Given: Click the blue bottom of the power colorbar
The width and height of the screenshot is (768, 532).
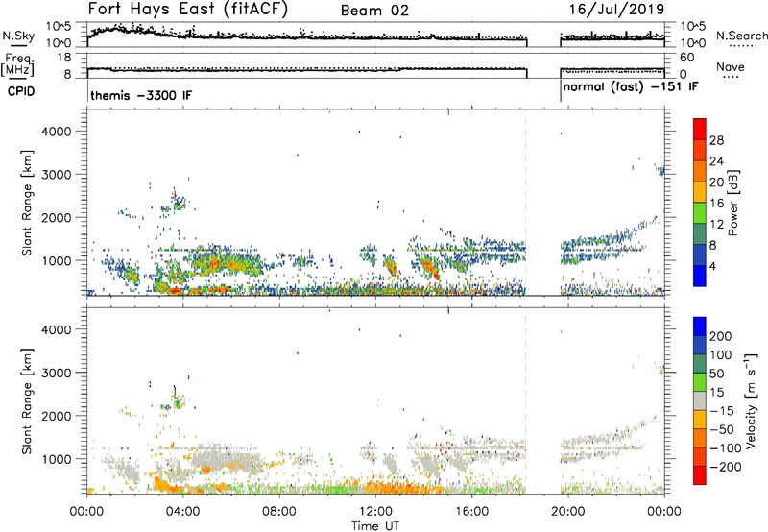Looking at the screenshot, I should (700, 276).
